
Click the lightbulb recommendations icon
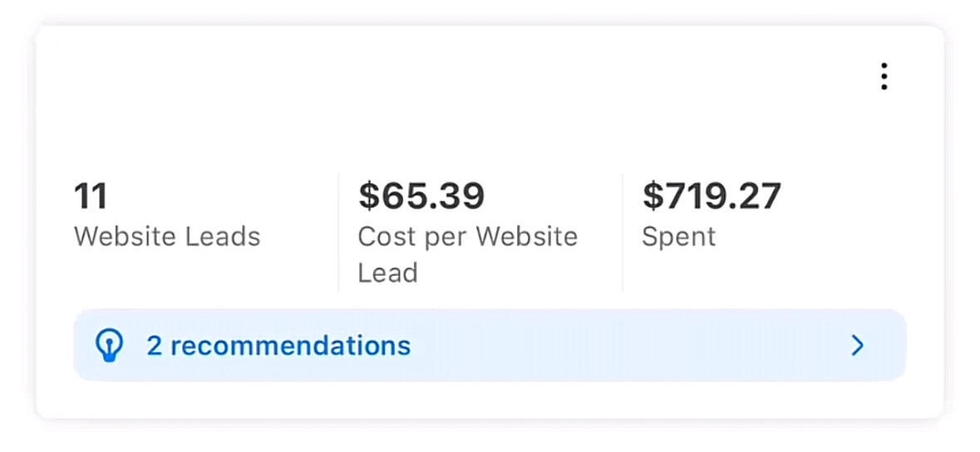109,346
